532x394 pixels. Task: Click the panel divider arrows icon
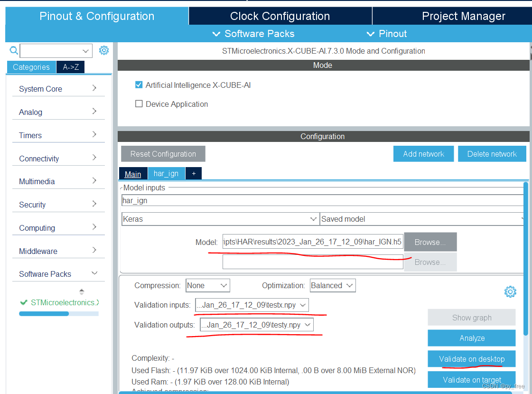coord(82,291)
